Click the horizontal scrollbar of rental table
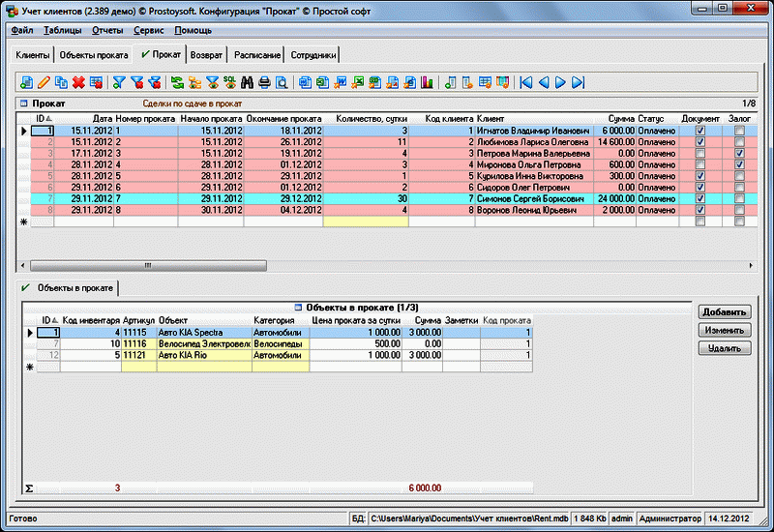Screen dimensions: 774x532 click(x=145, y=265)
